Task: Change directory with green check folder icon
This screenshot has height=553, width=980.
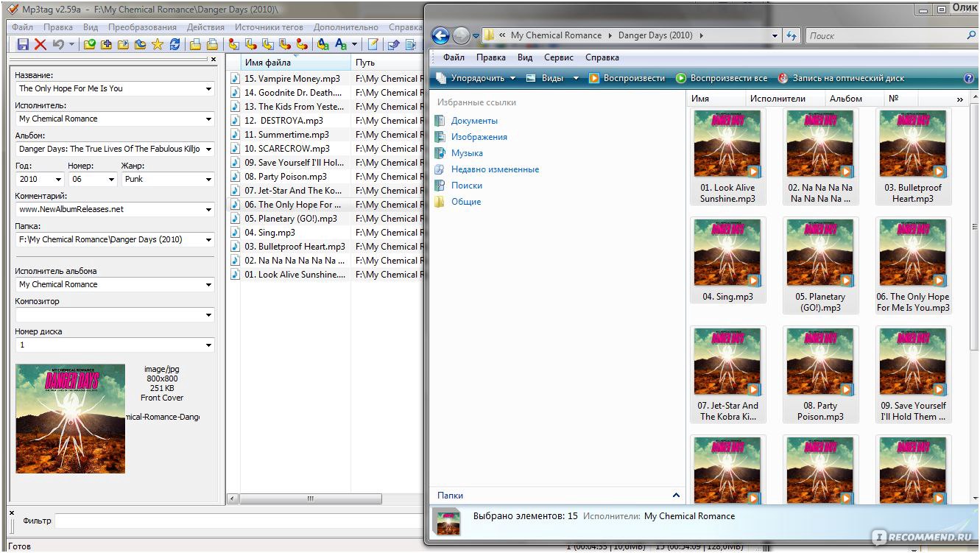Action: (89, 44)
